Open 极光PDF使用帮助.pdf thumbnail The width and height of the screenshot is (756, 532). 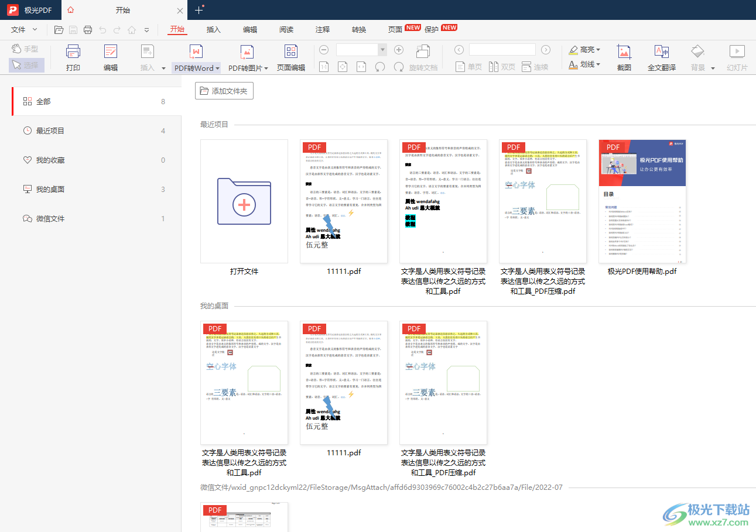coord(642,201)
